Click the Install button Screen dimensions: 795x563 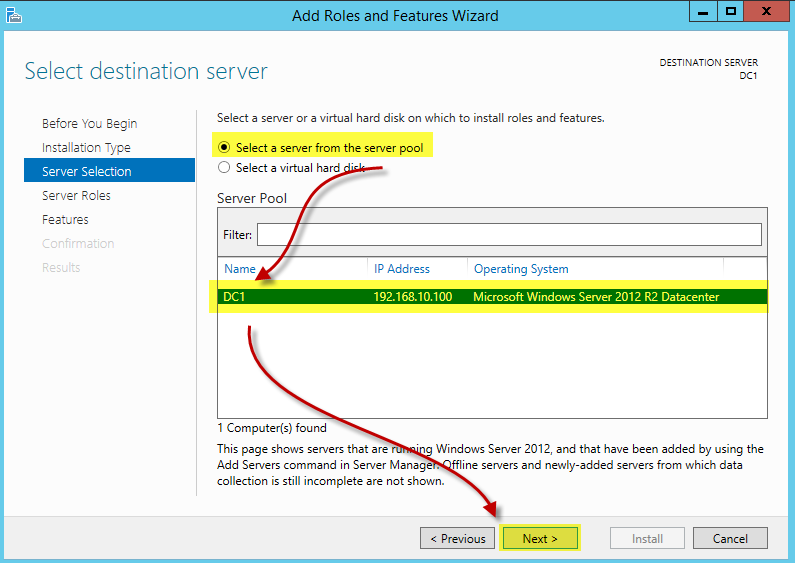coord(647,538)
